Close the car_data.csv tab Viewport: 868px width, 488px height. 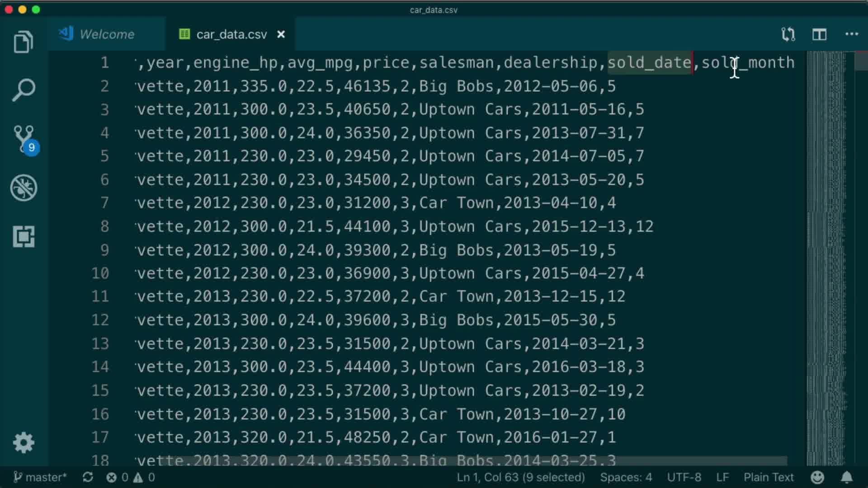pos(281,34)
